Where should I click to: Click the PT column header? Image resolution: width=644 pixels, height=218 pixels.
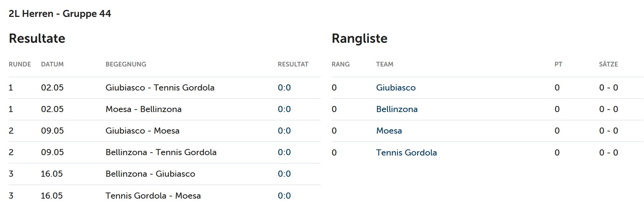(558, 64)
